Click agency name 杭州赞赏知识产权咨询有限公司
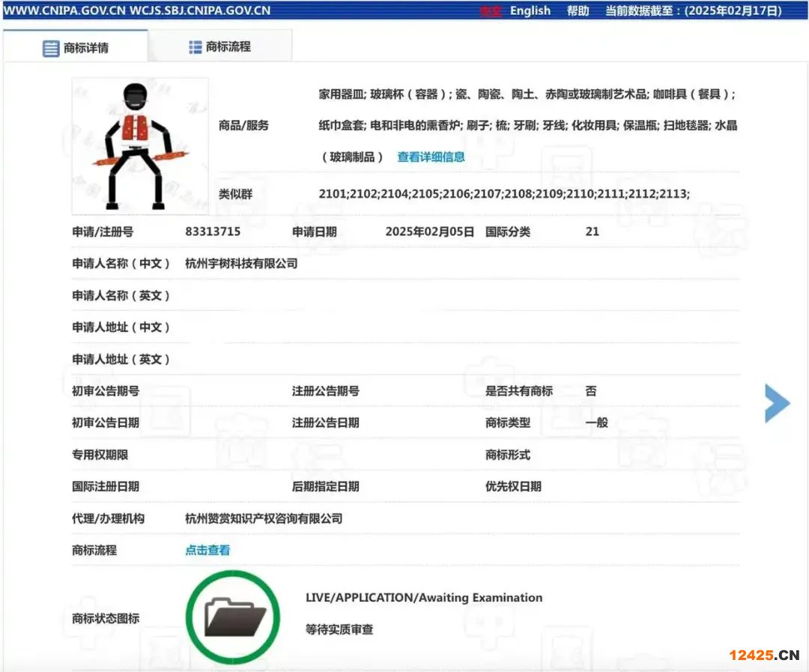 click(264, 518)
